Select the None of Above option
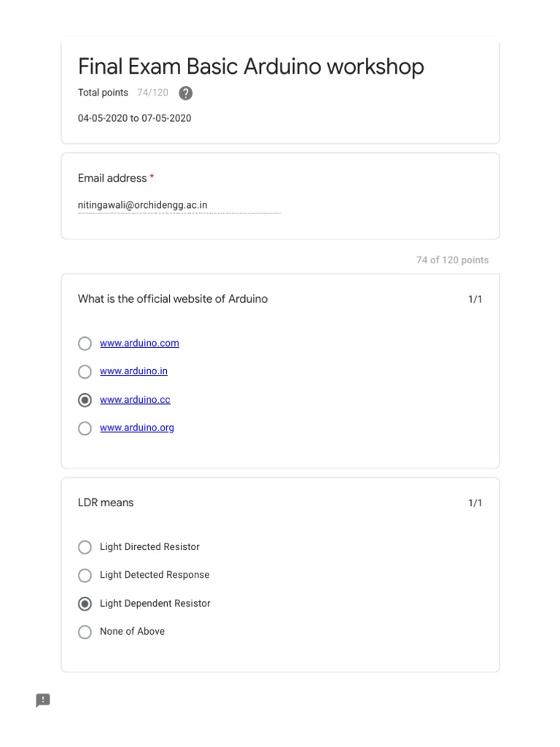The image size is (560, 747). [x=85, y=632]
